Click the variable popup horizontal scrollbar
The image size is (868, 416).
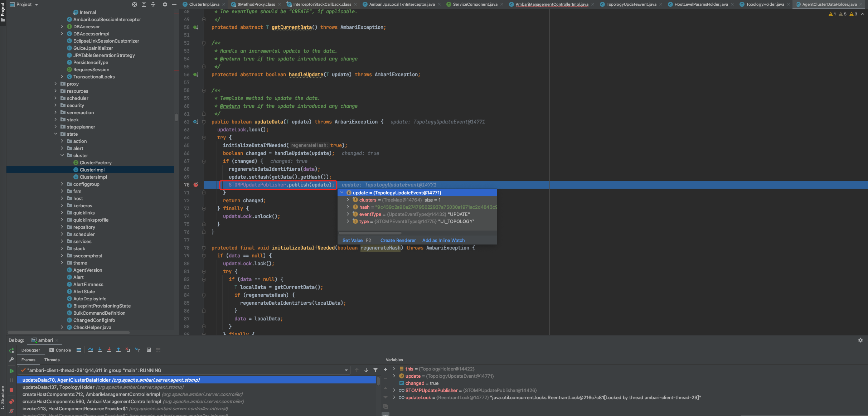coord(370,233)
